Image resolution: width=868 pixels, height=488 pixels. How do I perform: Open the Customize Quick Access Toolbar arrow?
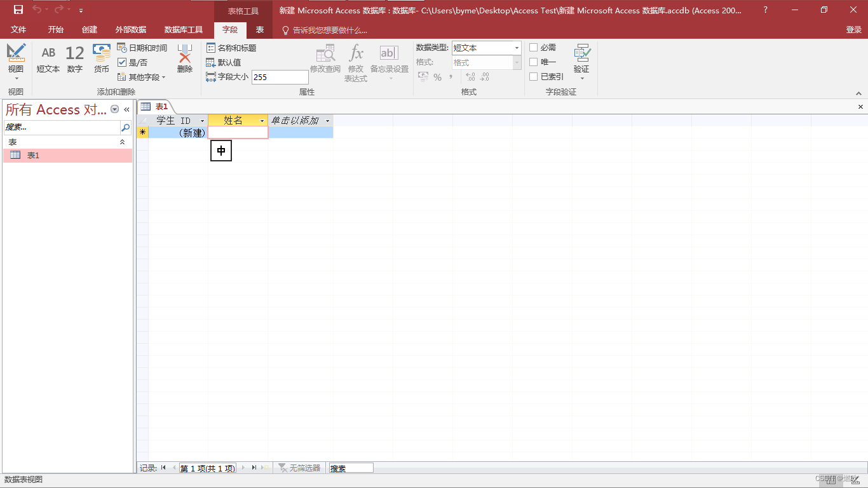[81, 11]
